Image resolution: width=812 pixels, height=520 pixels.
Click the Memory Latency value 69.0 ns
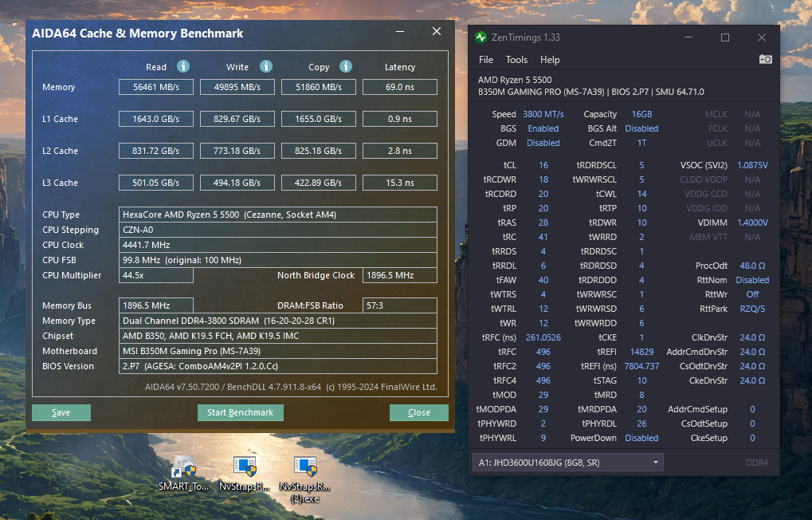tap(400, 87)
